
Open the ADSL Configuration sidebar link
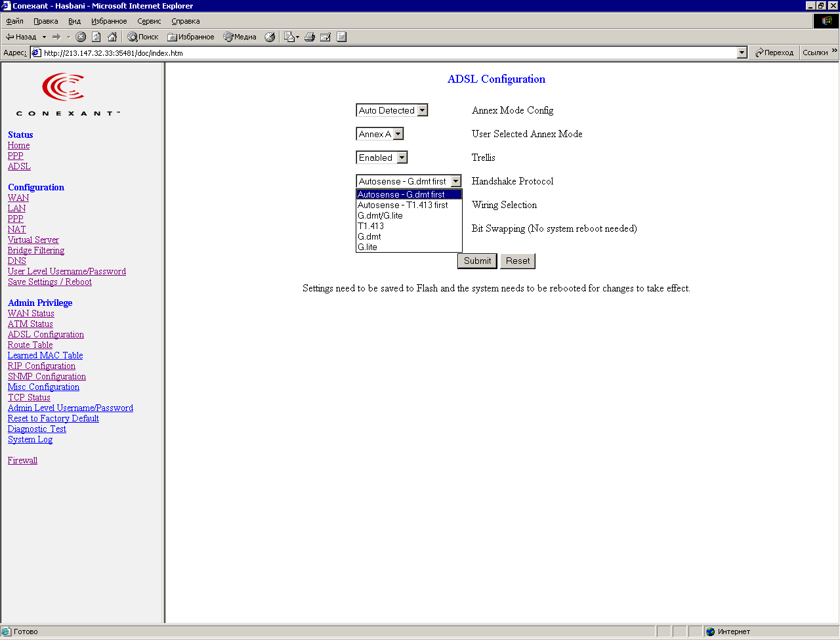[46, 334]
